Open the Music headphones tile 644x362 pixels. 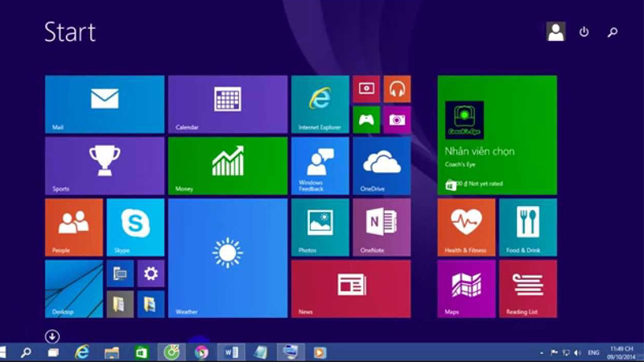[397, 89]
